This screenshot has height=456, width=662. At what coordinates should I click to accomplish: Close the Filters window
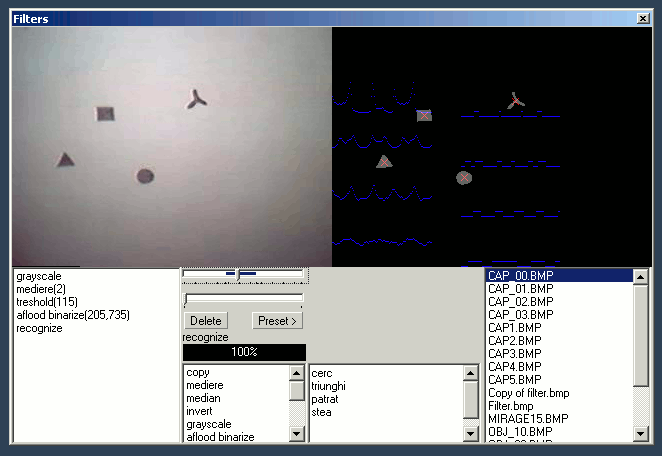coord(643,19)
